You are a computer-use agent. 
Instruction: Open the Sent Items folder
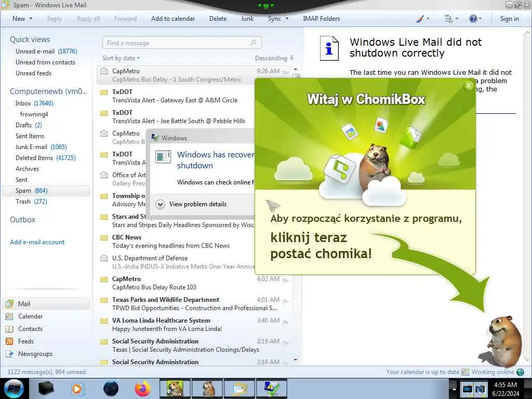tap(30, 136)
